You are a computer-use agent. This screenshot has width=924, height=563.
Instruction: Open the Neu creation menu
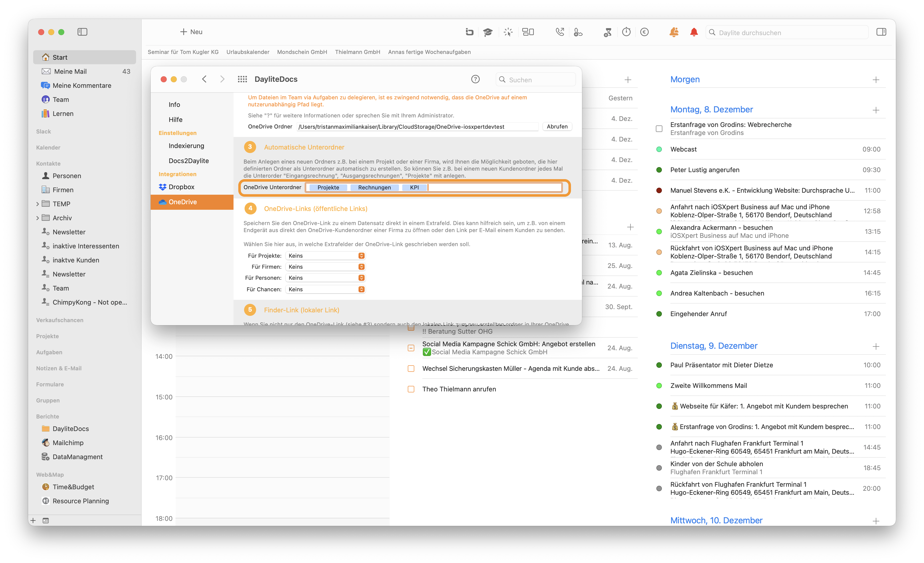191,32
